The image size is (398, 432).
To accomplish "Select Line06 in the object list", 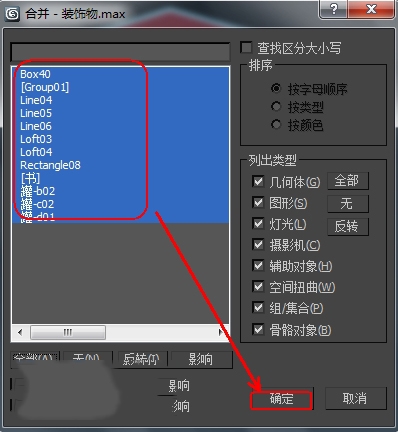I will pyautogui.click(x=120, y=126).
